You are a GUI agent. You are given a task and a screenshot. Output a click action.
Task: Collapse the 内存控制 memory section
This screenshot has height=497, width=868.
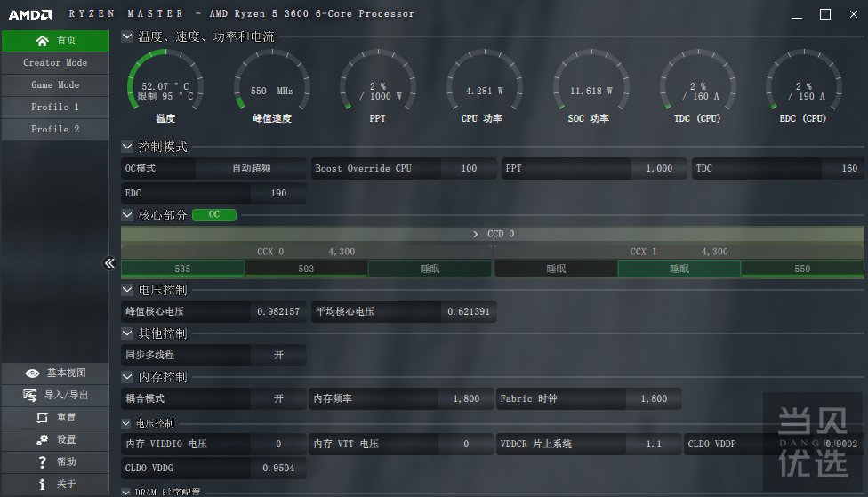point(127,377)
